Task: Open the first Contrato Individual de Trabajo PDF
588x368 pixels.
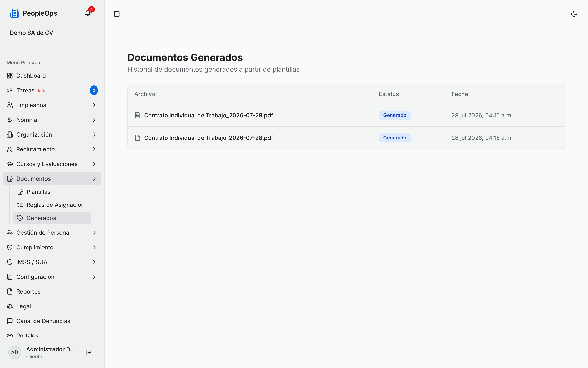Action: [x=208, y=115]
